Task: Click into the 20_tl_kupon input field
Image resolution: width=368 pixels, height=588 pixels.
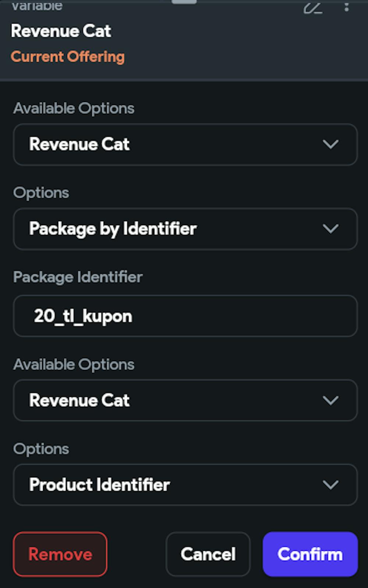Action: 185,316
